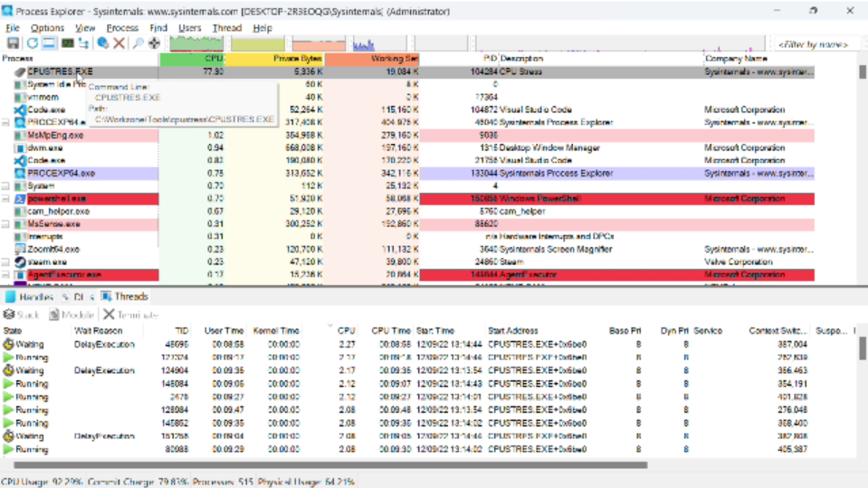The image size is (868, 488).
Task: Toggle the lower pane view icon
Action: tap(49, 43)
